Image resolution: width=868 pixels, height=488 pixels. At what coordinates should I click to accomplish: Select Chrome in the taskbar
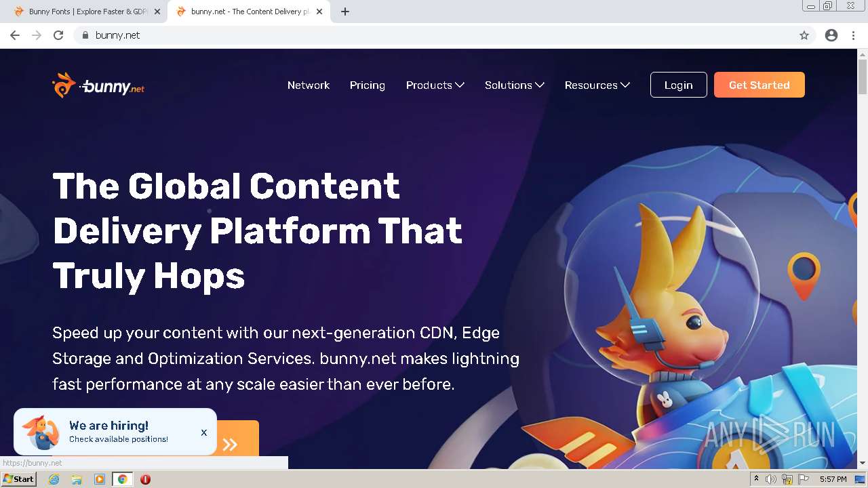click(x=122, y=479)
